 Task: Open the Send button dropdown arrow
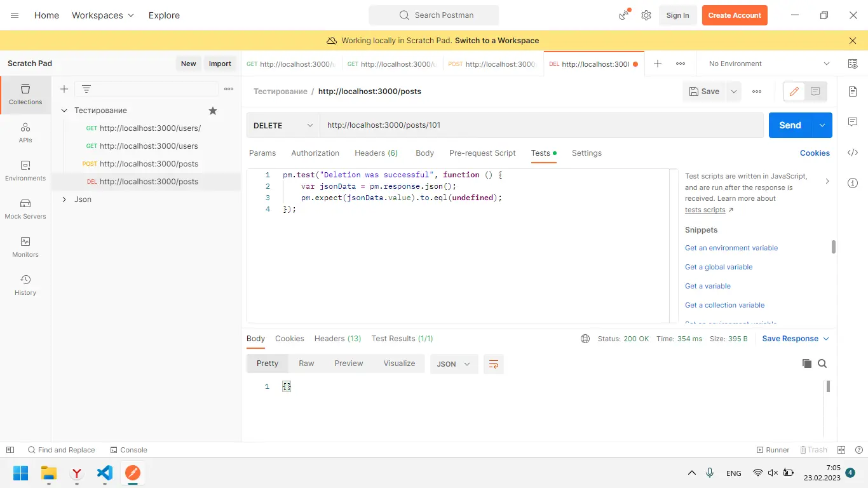pos(822,125)
